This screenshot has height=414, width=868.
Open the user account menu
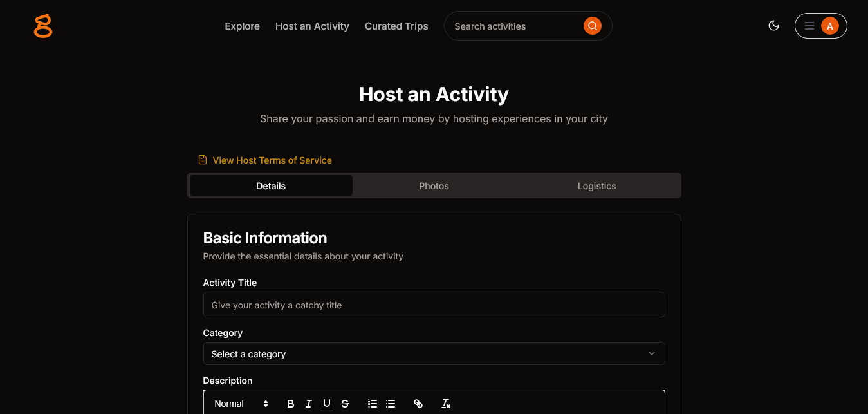coord(829,26)
